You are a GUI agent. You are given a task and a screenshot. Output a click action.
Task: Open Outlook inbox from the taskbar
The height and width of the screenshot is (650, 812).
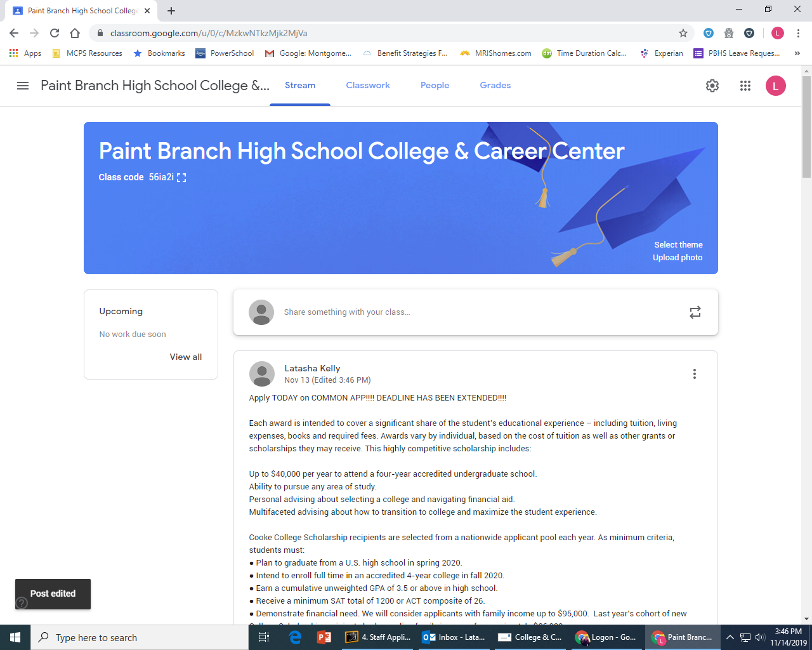pos(454,637)
